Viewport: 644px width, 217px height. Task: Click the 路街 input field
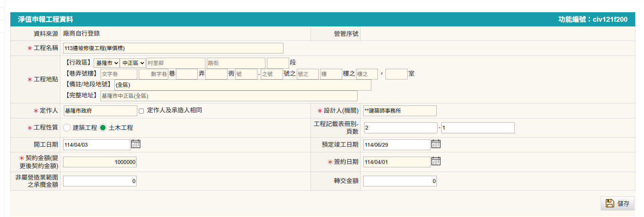click(236, 63)
